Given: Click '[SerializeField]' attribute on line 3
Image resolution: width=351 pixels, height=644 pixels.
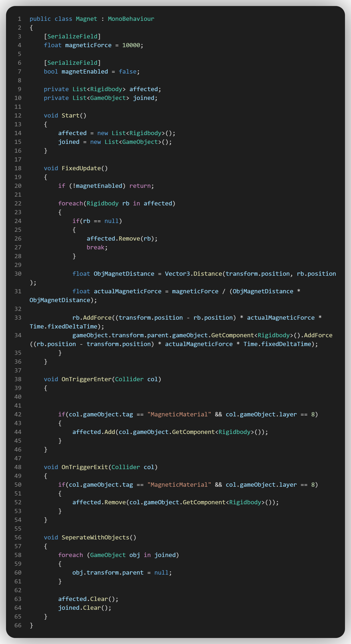Looking at the screenshot, I should 72,37.
